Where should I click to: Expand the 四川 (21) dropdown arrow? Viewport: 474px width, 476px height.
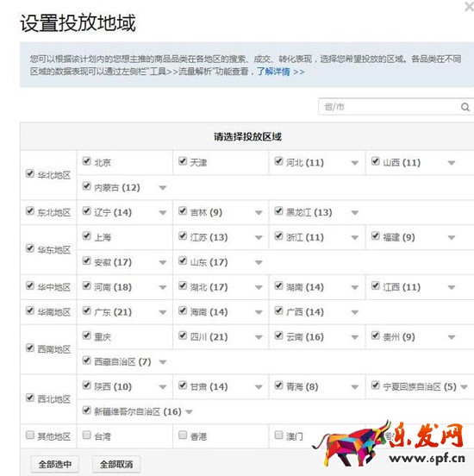[x=259, y=337]
